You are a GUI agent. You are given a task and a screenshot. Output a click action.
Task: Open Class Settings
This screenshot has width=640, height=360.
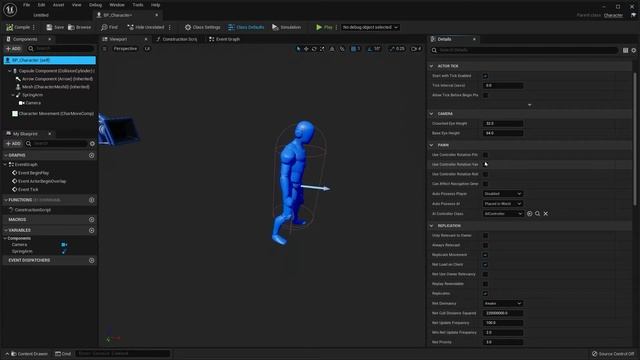coord(202,27)
